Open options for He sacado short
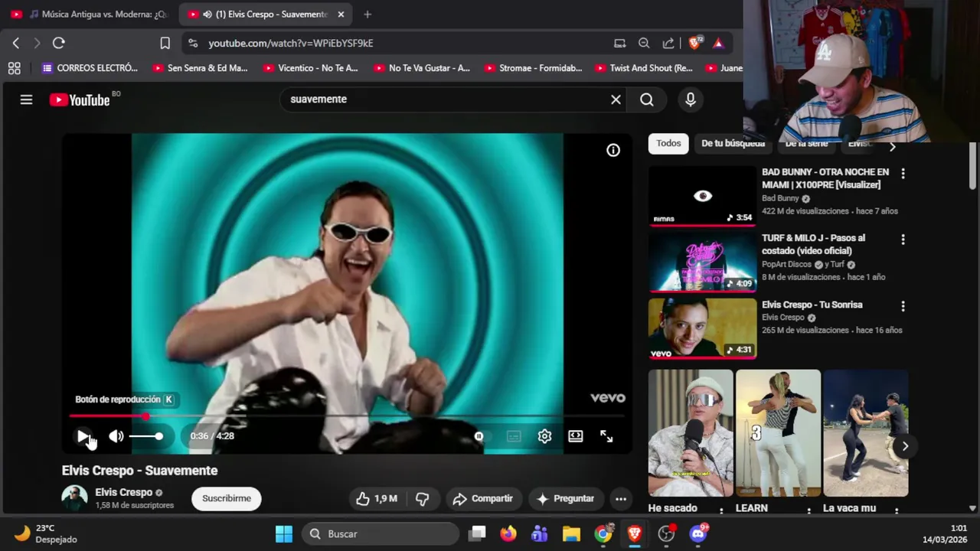This screenshot has width=980, height=551. coord(721,510)
